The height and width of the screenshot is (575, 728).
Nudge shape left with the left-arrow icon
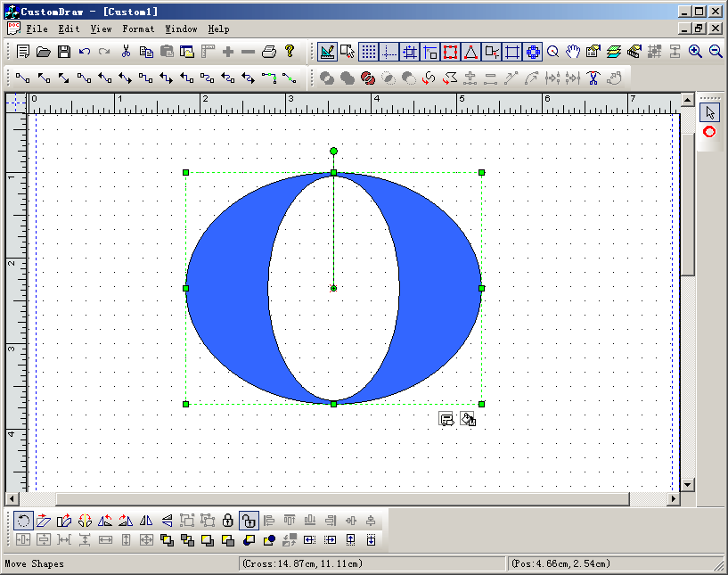click(310, 540)
